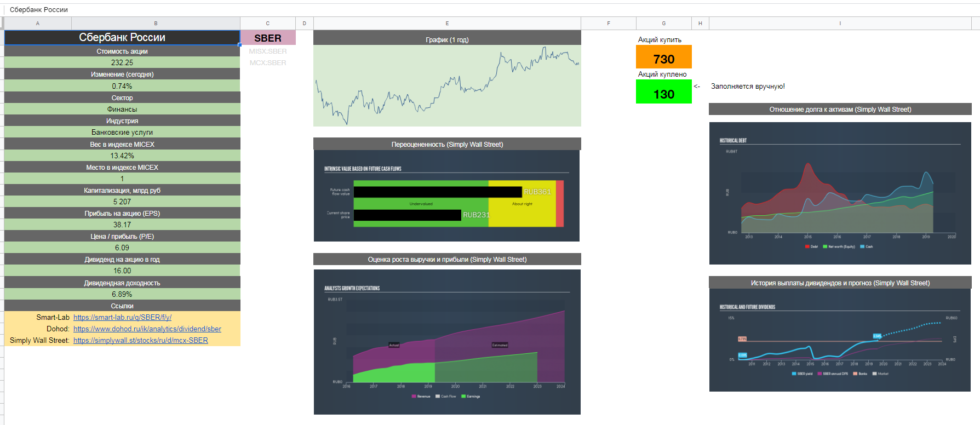Select column G header
This screenshot has width=980, height=425.
(664, 23)
